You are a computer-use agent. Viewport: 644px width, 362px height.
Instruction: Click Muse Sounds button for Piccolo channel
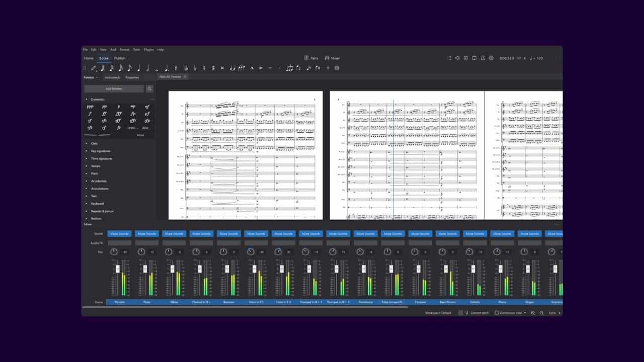click(x=120, y=234)
